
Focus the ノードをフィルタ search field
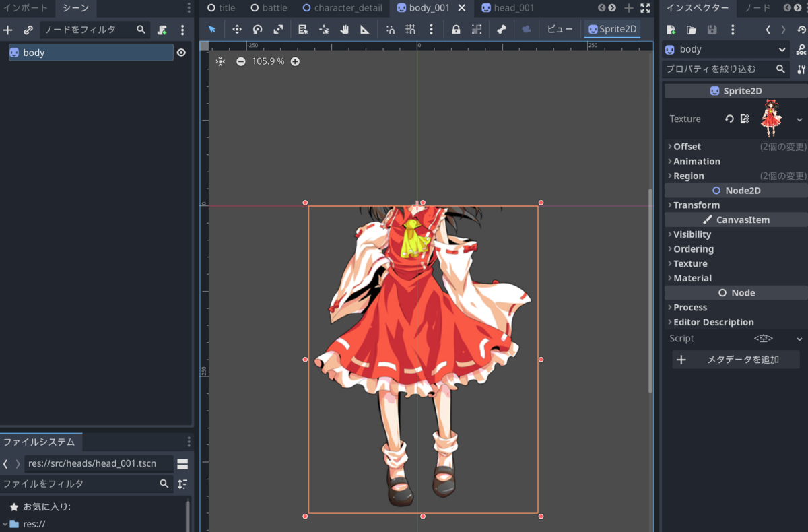coord(94,30)
